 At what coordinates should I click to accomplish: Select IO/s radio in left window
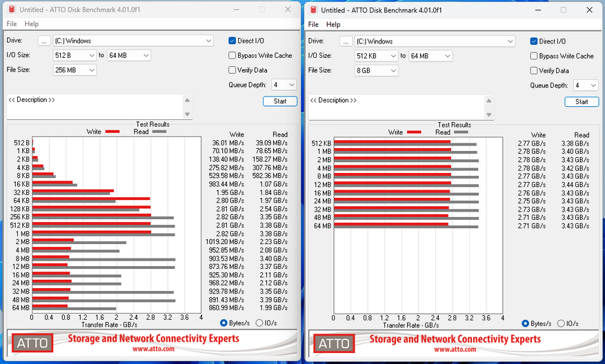click(259, 323)
